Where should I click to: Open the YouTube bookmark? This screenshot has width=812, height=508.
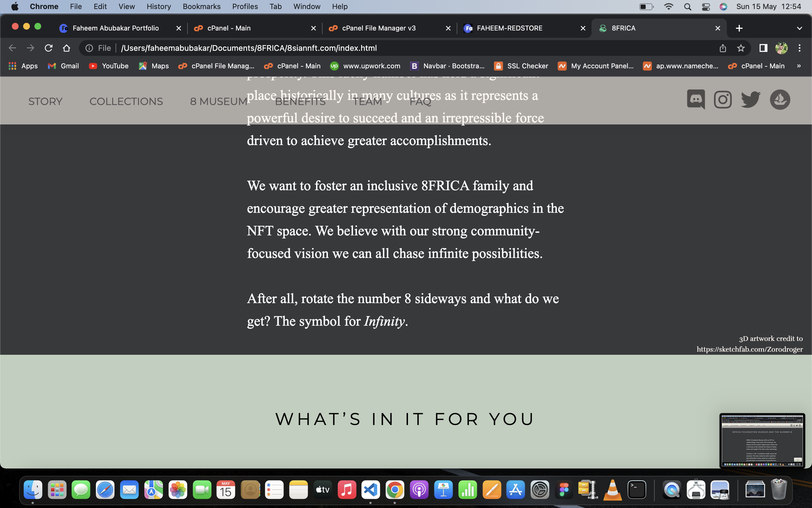109,66
